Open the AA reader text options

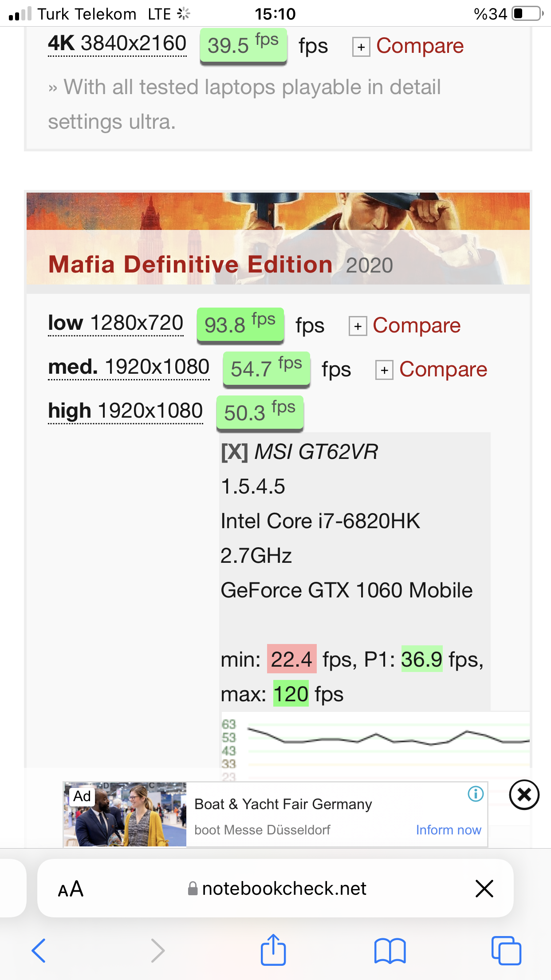click(71, 889)
